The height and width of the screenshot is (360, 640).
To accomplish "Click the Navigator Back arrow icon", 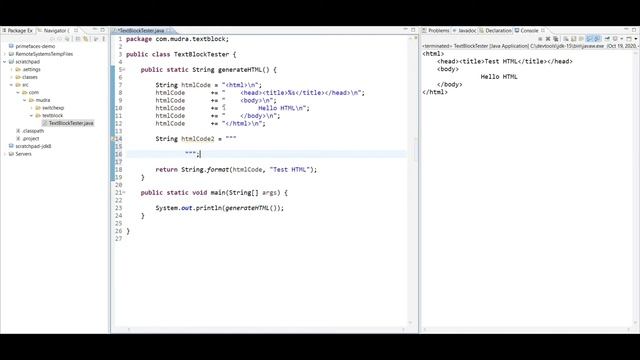I will 52,39.
